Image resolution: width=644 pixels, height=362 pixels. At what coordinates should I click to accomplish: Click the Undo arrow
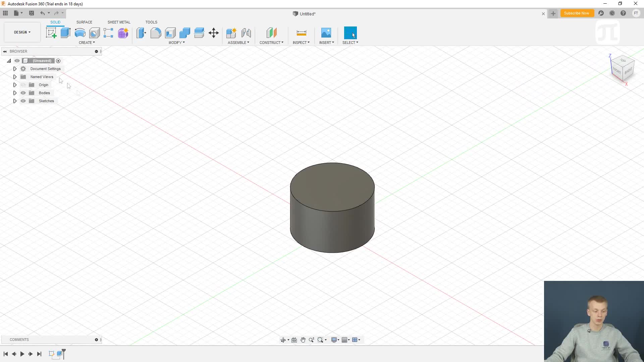point(42,13)
